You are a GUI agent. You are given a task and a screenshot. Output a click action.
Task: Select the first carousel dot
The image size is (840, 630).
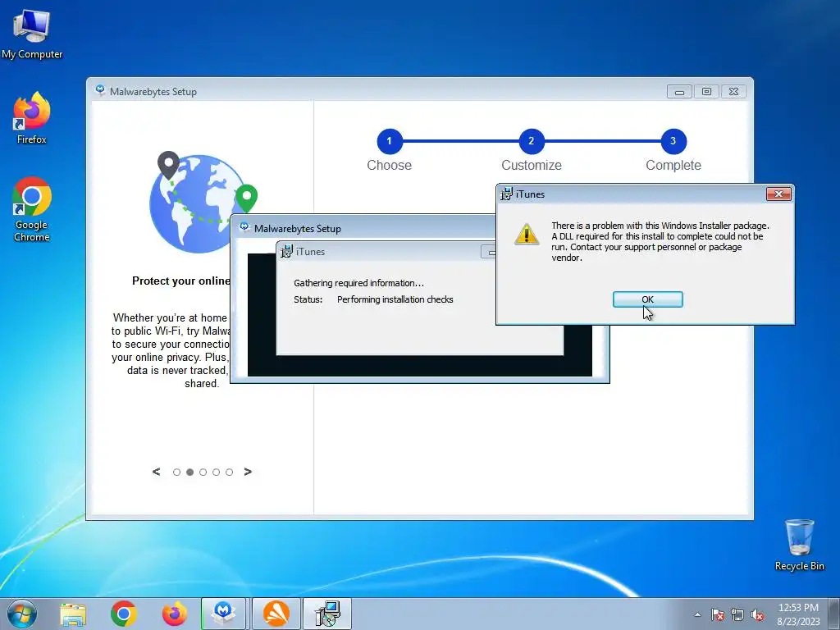(x=177, y=472)
